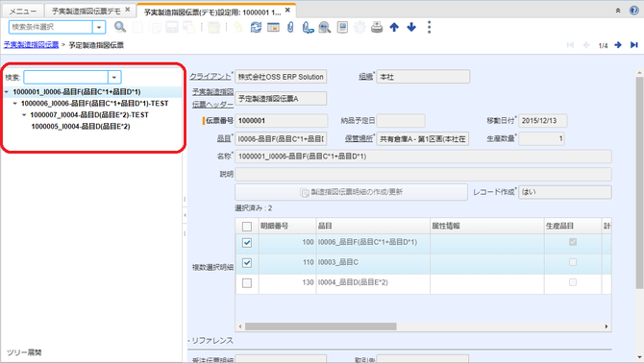Toggle grid view with the table icon

tap(273, 27)
